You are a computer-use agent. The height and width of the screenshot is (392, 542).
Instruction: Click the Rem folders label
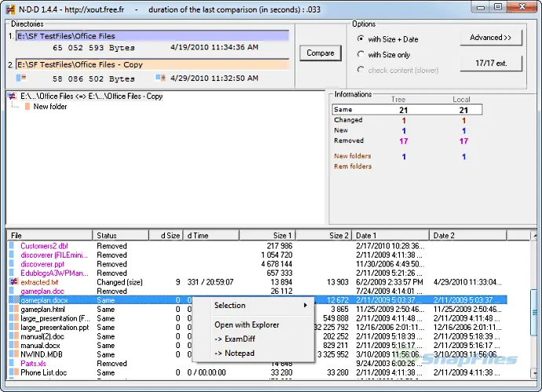coord(353,167)
